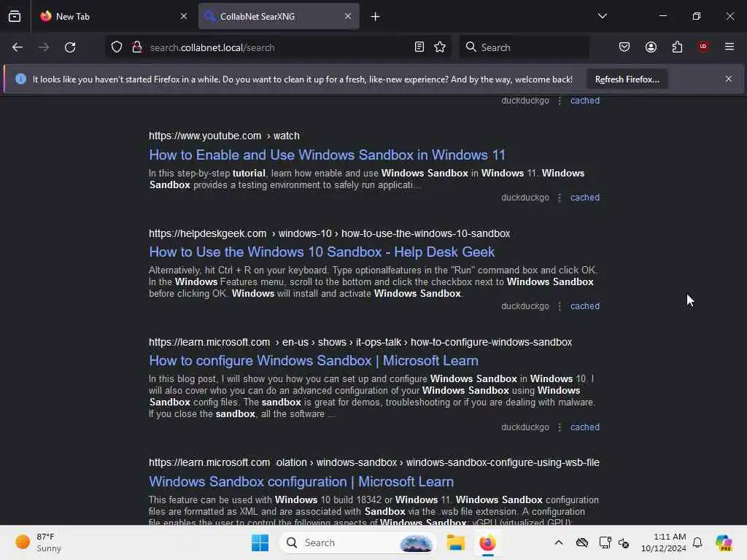Open uBlock Origin extension icon
This screenshot has width=747, height=560.
point(703,47)
